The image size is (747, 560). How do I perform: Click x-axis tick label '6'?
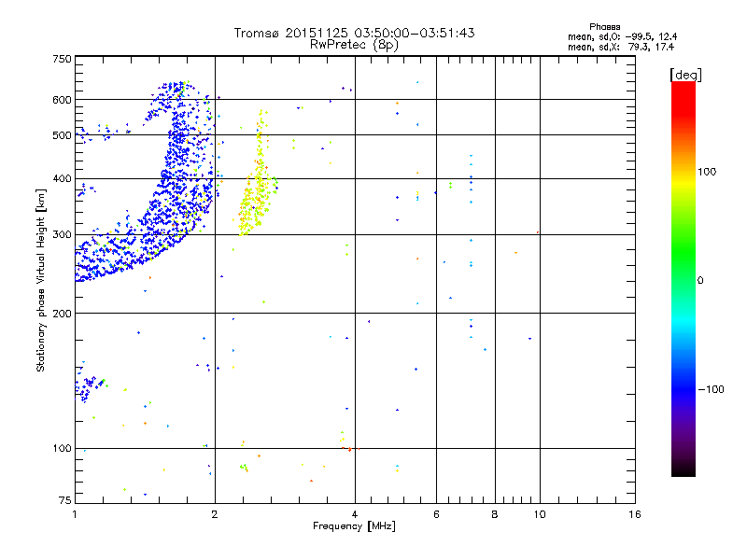point(436,514)
